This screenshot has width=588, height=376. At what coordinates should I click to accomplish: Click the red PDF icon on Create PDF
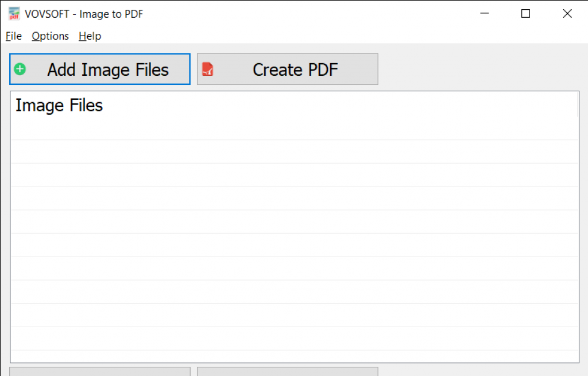point(208,69)
